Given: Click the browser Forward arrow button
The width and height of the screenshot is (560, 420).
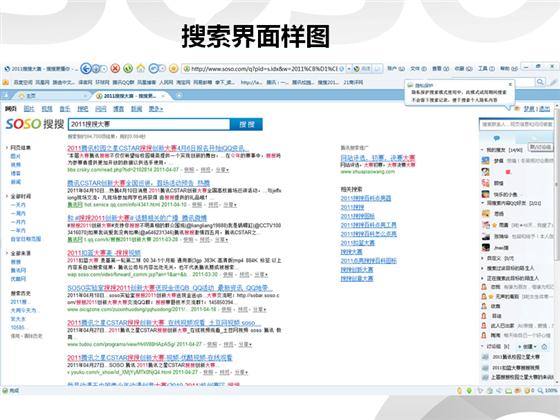Looking at the screenshot, I should click(96, 68).
